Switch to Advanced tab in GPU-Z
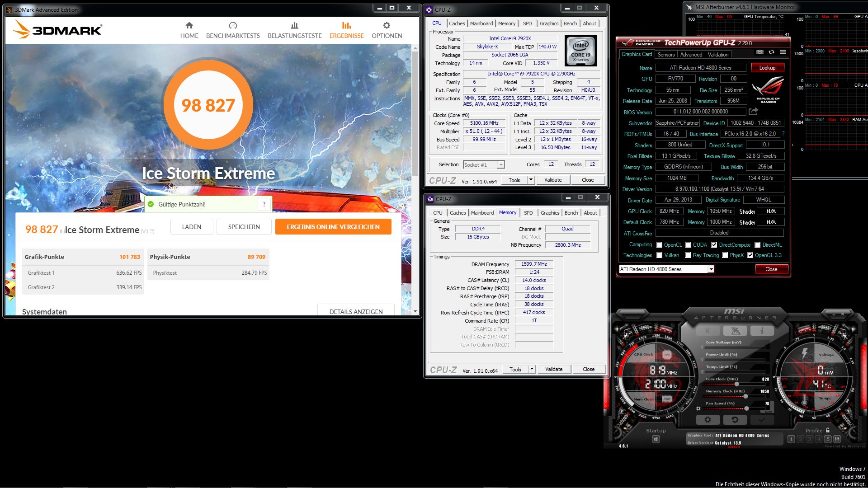 [x=691, y=55]
